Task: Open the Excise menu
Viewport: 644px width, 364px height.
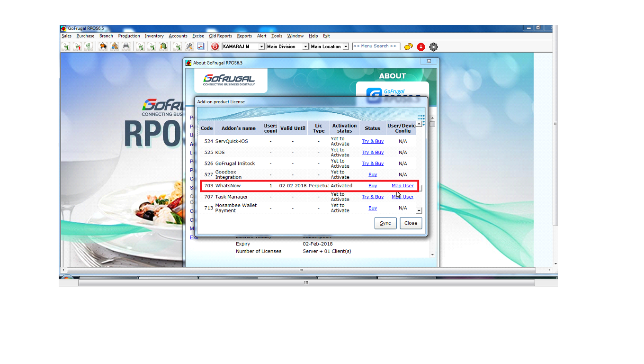Action: (198, 36)
